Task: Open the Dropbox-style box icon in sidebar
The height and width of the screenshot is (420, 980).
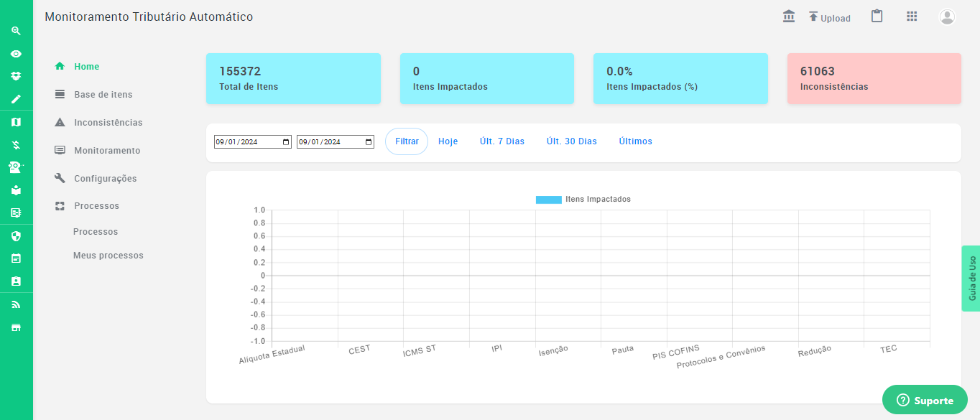Action: point(16,75)
